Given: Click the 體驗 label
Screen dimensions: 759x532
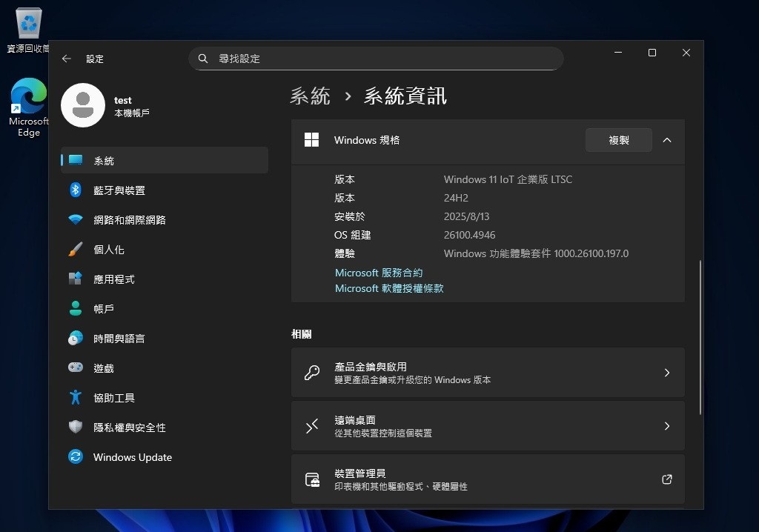Looking at the screenshot, I should click(x=345, y=253).
